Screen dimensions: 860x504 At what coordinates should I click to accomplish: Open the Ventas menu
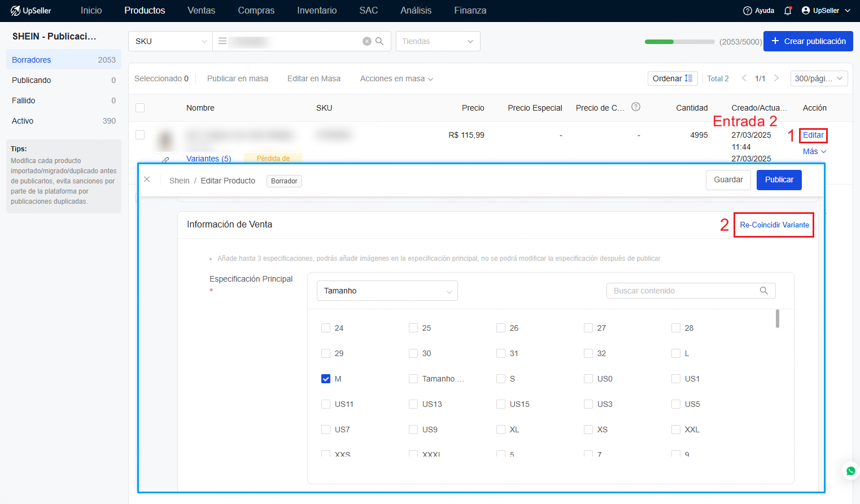202,11
